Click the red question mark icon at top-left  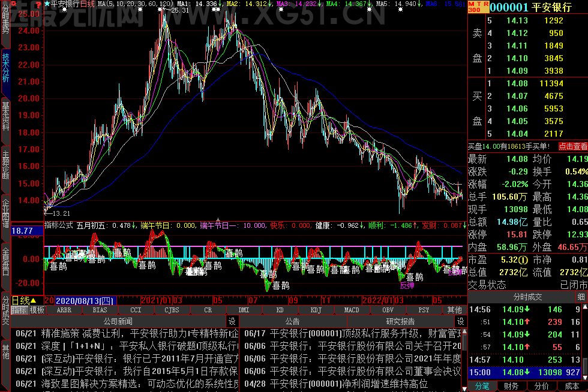pos(38,4)
